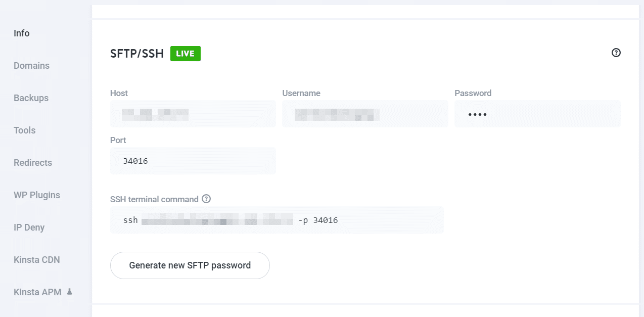Open the Tools section
Image resolution: width=644 pixels, height=317 pixels.
click(24, 130)
